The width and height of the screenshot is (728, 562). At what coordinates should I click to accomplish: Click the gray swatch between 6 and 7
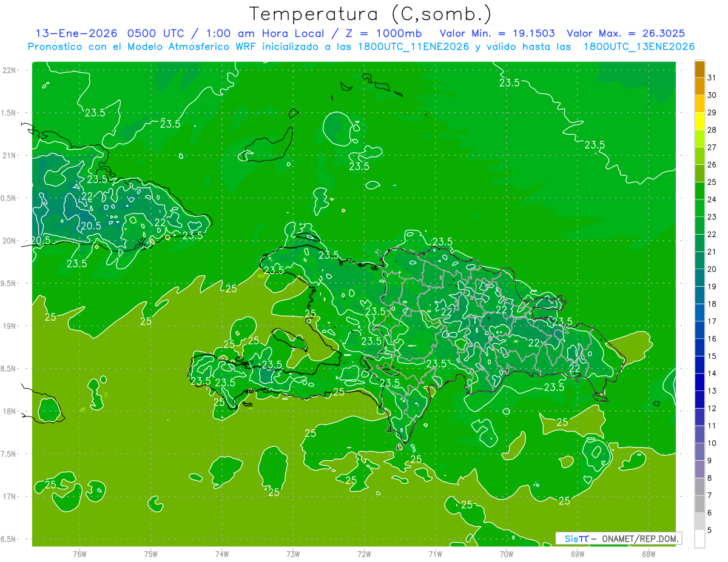[x=699, y=504]
